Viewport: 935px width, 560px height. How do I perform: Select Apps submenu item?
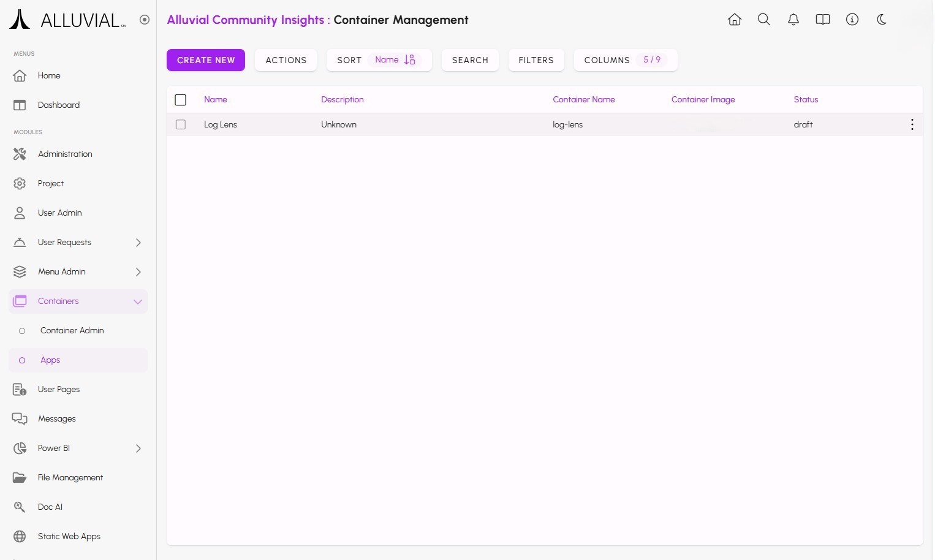(x=78, y=360)
